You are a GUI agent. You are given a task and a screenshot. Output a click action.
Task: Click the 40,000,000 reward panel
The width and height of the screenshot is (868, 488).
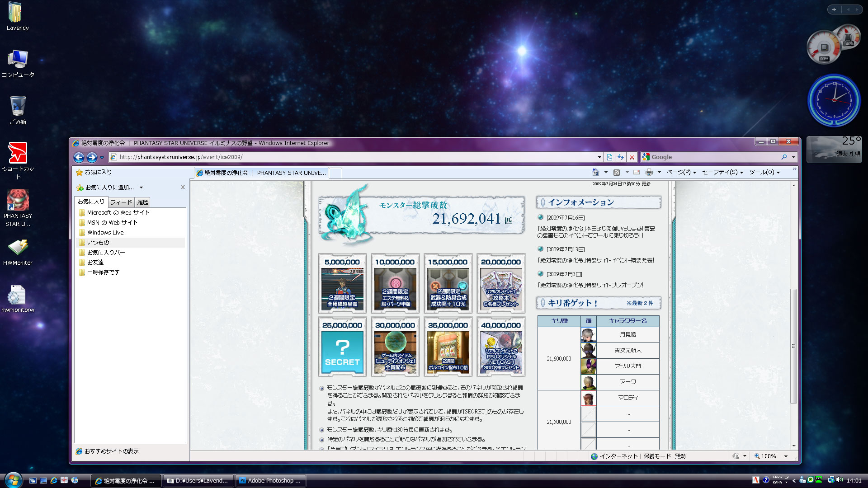[x=501, y=347]
